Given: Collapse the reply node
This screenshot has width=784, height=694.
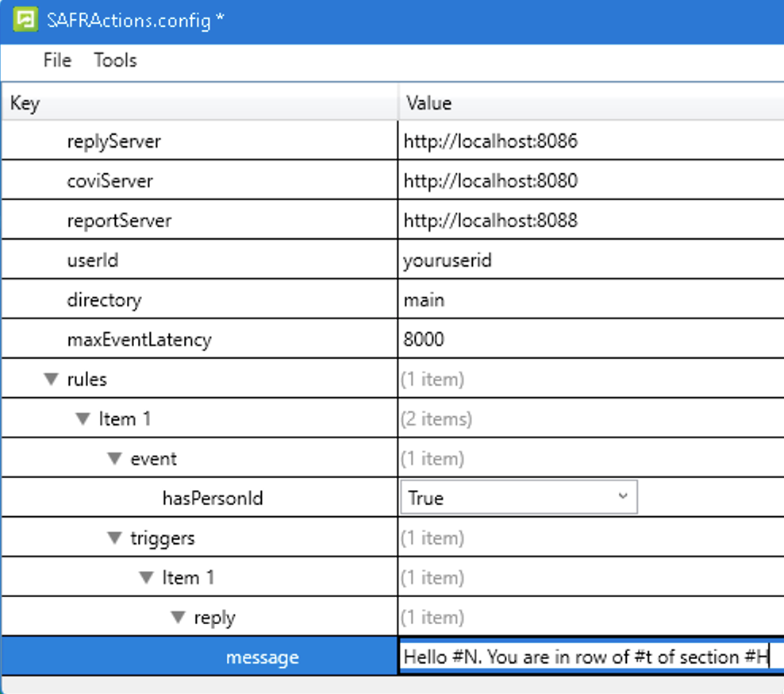Looking at the screenshot, I should click(179, 618).
